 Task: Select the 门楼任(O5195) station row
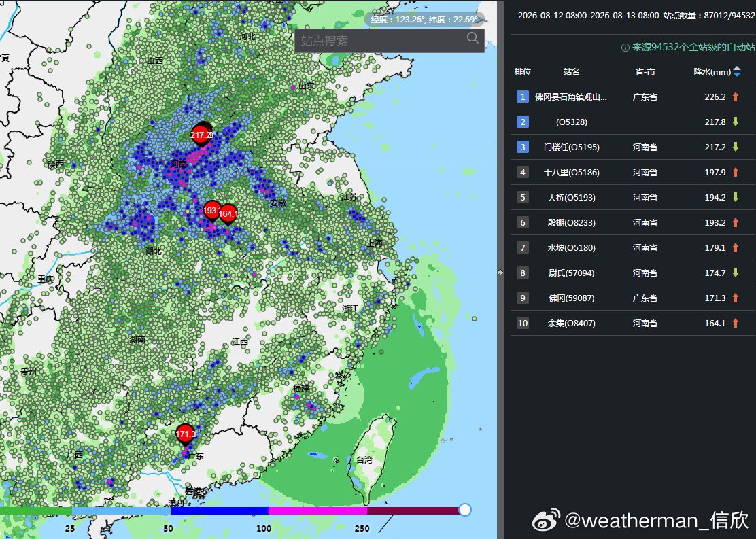[632, 147]
